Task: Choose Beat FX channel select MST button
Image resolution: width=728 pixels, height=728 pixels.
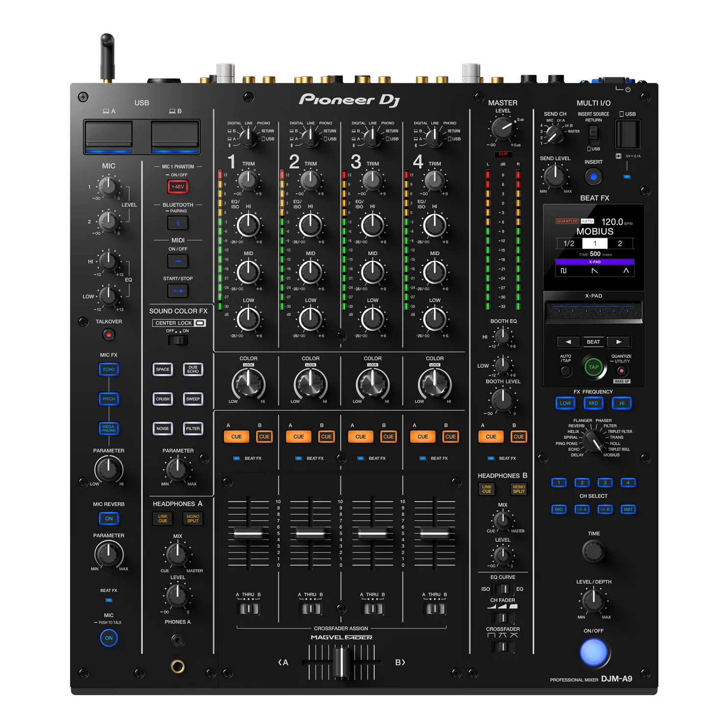Action: [628, 509]
